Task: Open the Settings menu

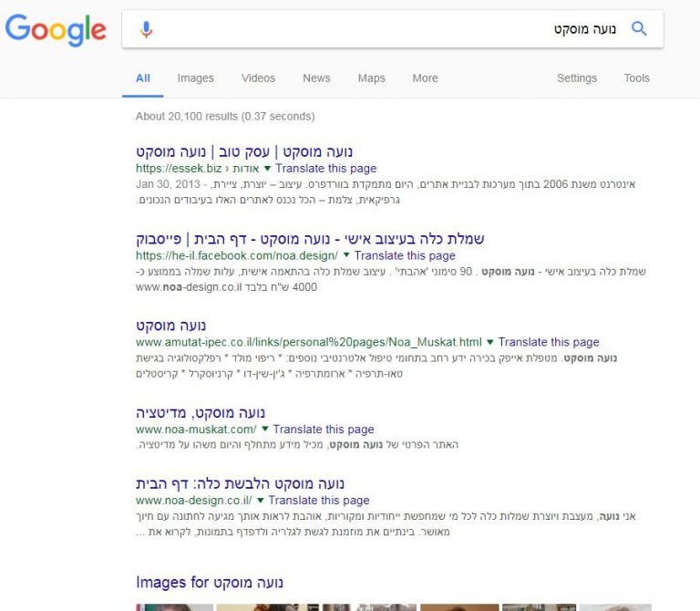Action: coord(576,78)
